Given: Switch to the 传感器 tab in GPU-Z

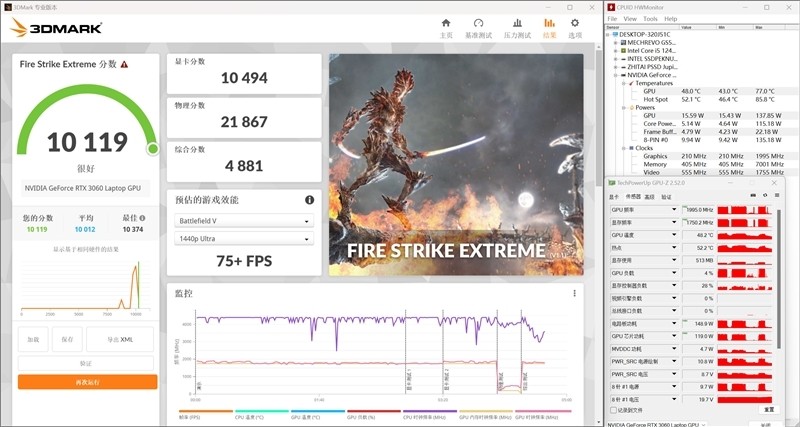Looking at the screenshot, I should (x=633, y=197).
